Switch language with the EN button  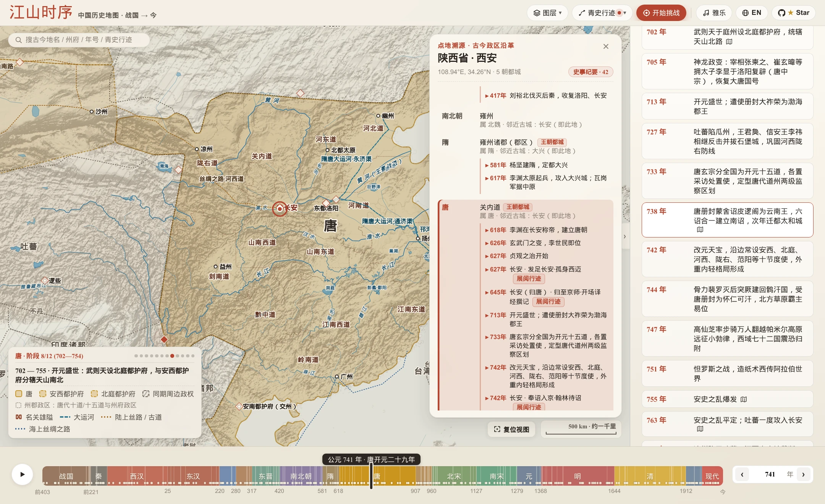pyautogui.click(x=752, y=13)
